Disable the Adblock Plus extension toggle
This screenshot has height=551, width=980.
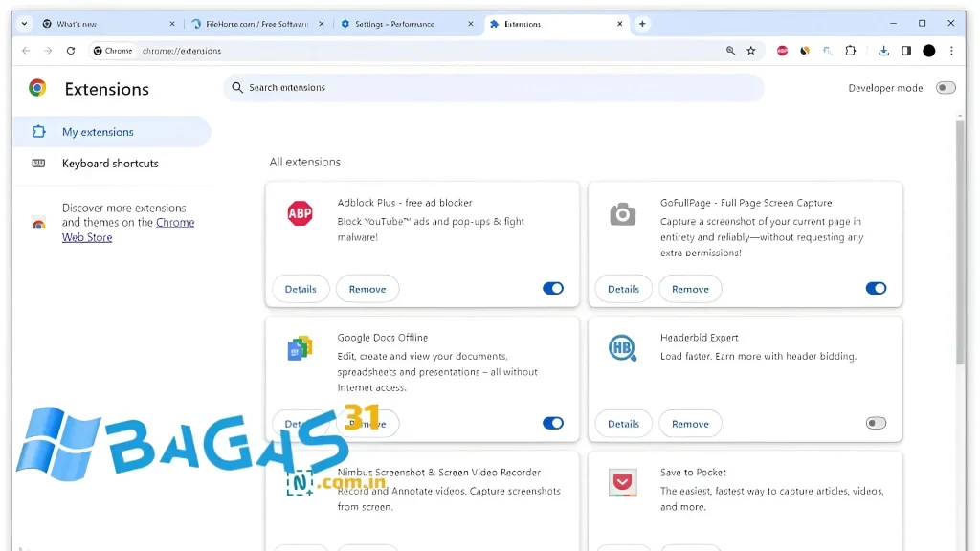tap(553, 288)
